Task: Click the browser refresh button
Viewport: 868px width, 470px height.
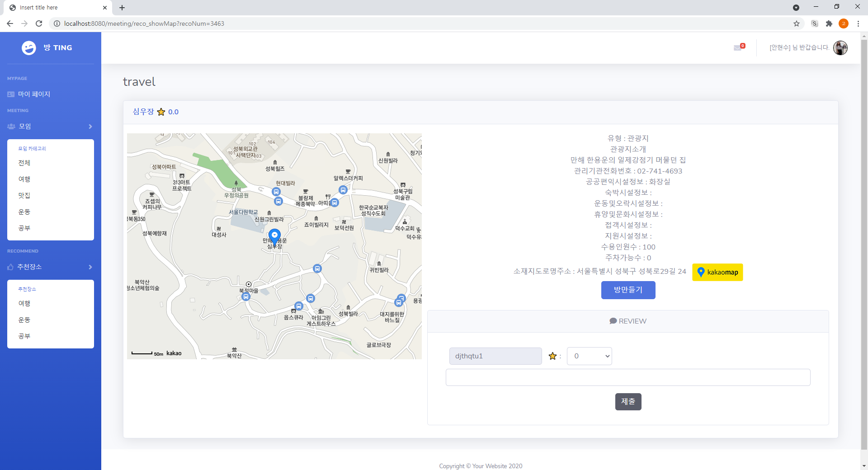Action: (x=39, y=23)
